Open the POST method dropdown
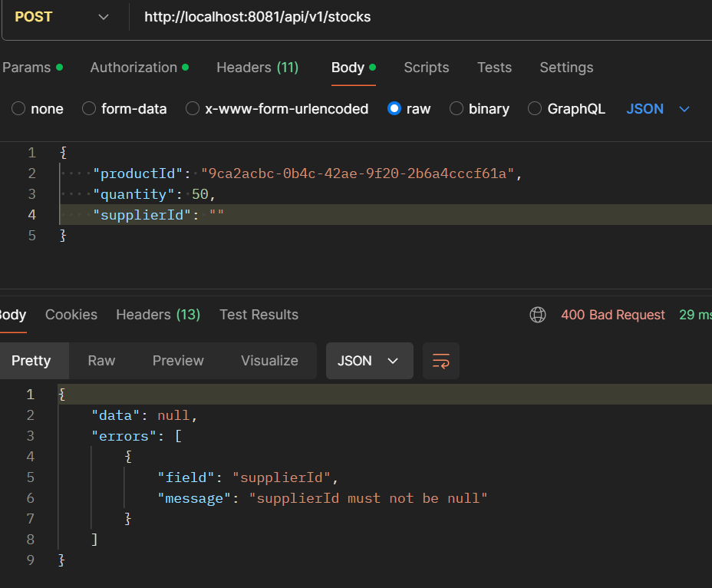Screen dimensions: 712x588 pos(62,17)
